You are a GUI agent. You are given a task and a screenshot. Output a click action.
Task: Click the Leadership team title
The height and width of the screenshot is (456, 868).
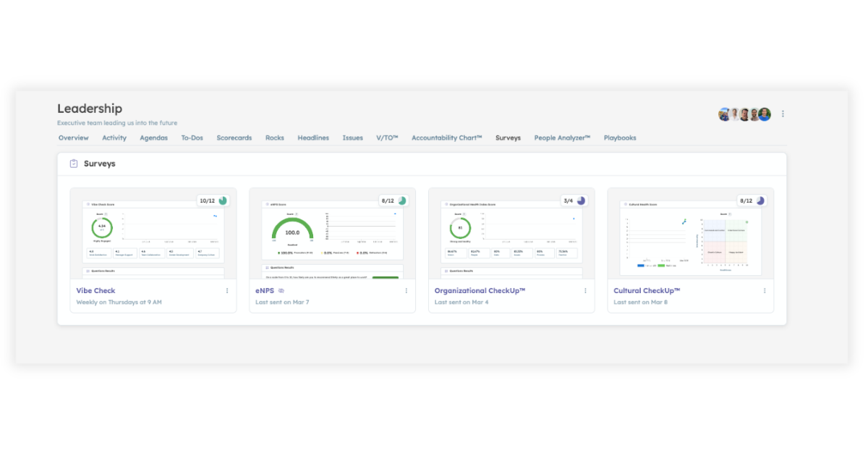[90, 109]
